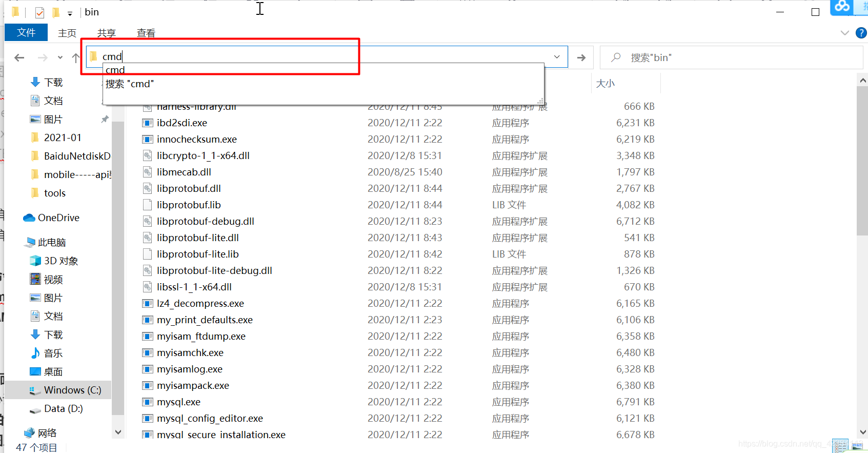This screenshot has height=453, width=868.
Task: Open the 文件 ribbon tab
Action: point(26,32)
